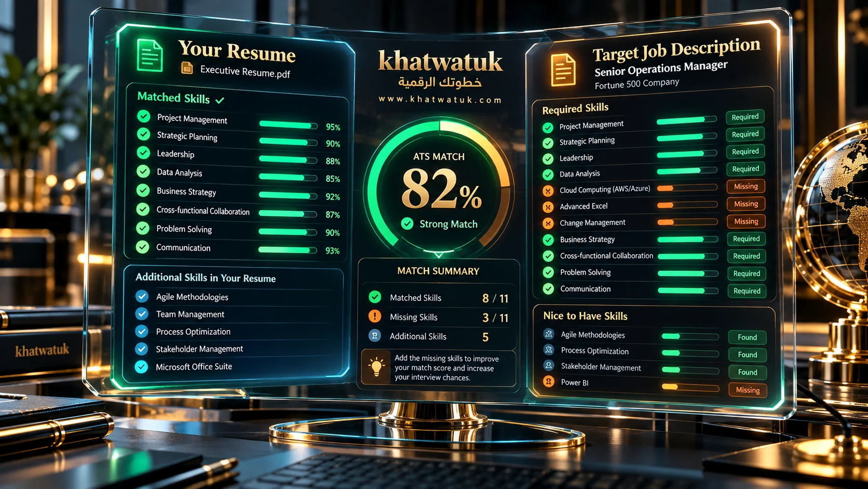The height and width of the screenshot is (489, 868).
Task: Click the orange Target Job Description document icon
Action: pyautogui.click(x=563, y=70)
